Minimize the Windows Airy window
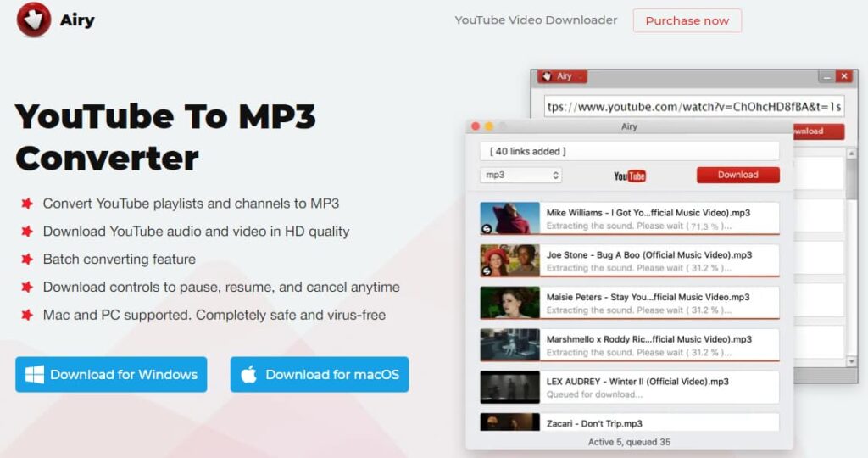 pyautogui.click(x=826, y=76)
